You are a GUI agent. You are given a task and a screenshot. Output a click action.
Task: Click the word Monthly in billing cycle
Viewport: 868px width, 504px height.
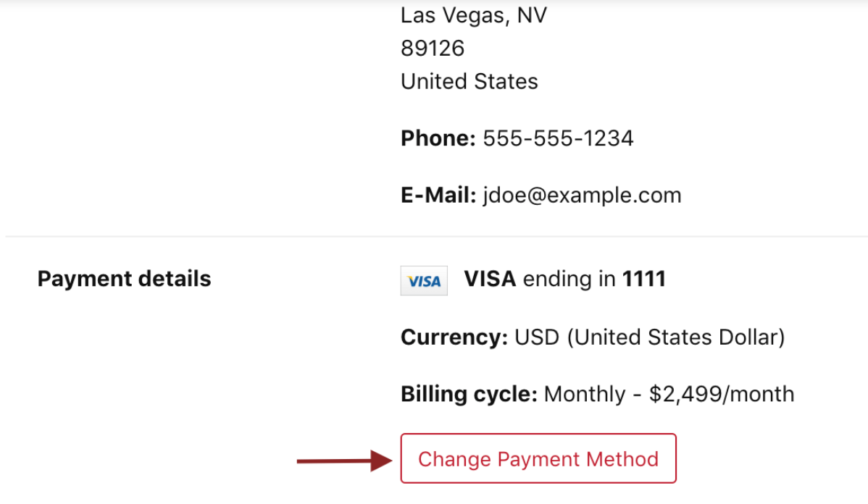(585, 394)
